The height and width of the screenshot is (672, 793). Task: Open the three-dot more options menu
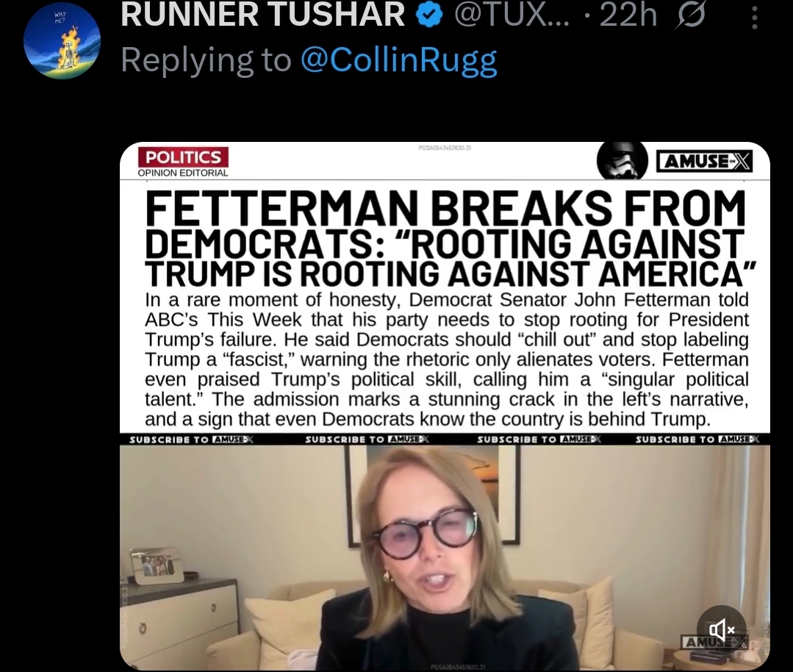coord(754,18)
